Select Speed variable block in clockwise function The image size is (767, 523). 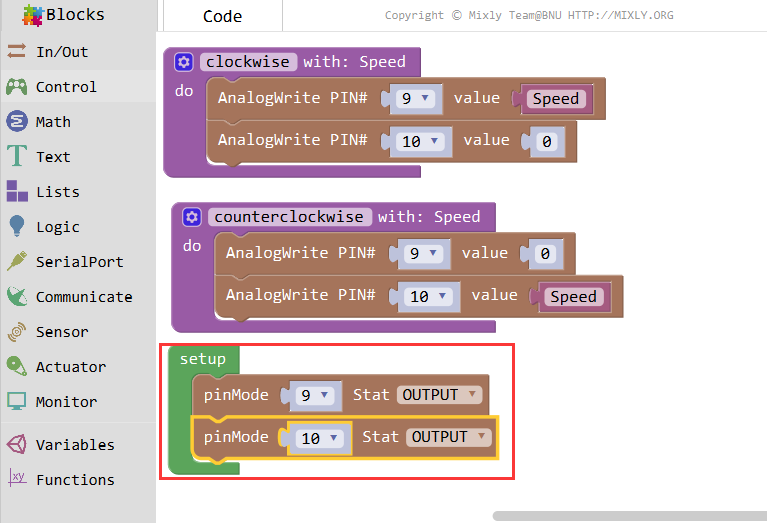(556, 99)
